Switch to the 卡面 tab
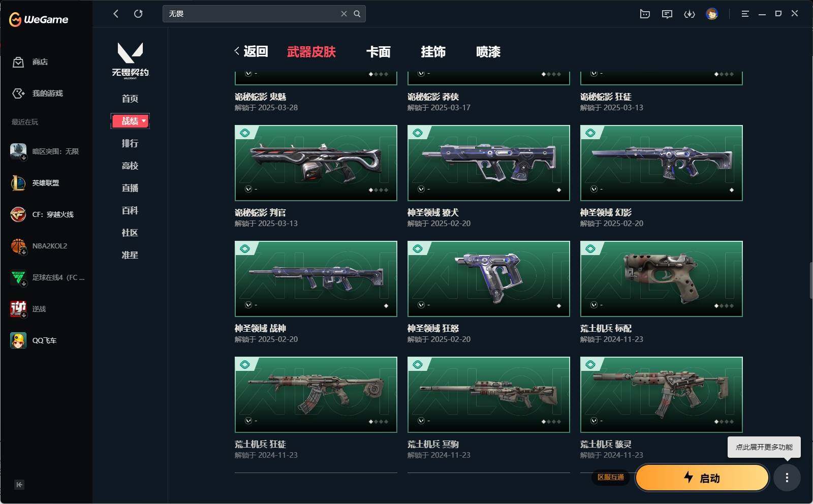Image resolution: width=813 pixels, height=504 pixels. 379,52
